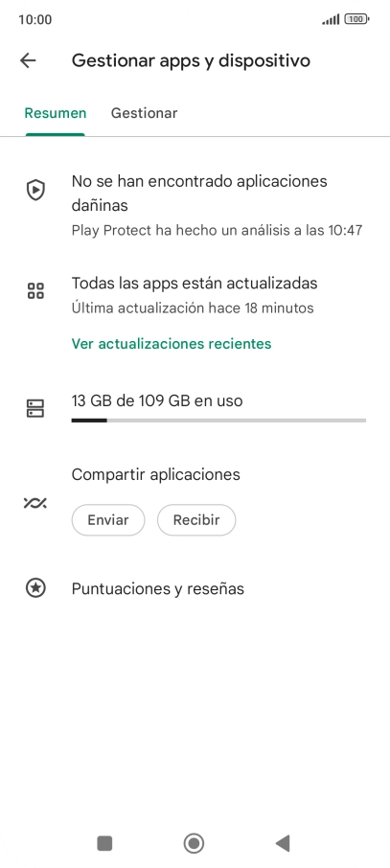Tap the Play Protect shield icon
Screen dimensions: 390x868
[x=36, y=190]
